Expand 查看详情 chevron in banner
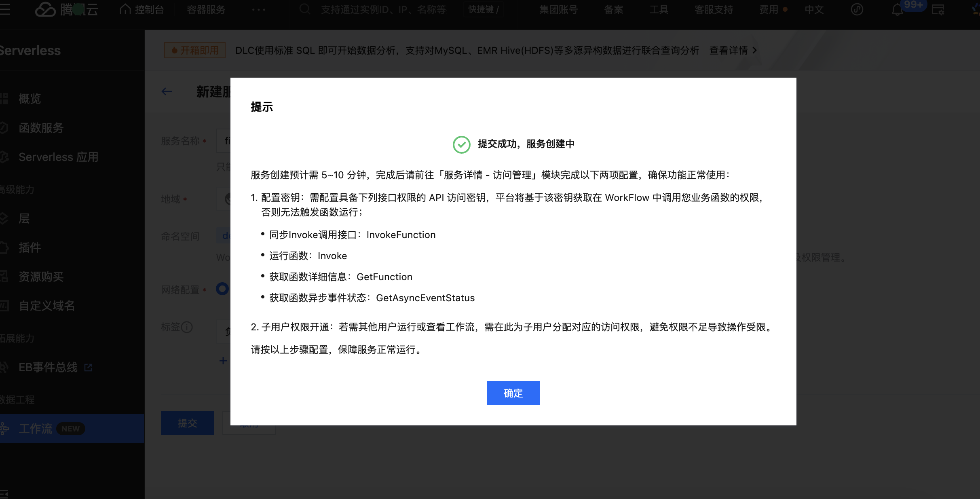Screen dimensions: 980x499 tap(754, 50)
